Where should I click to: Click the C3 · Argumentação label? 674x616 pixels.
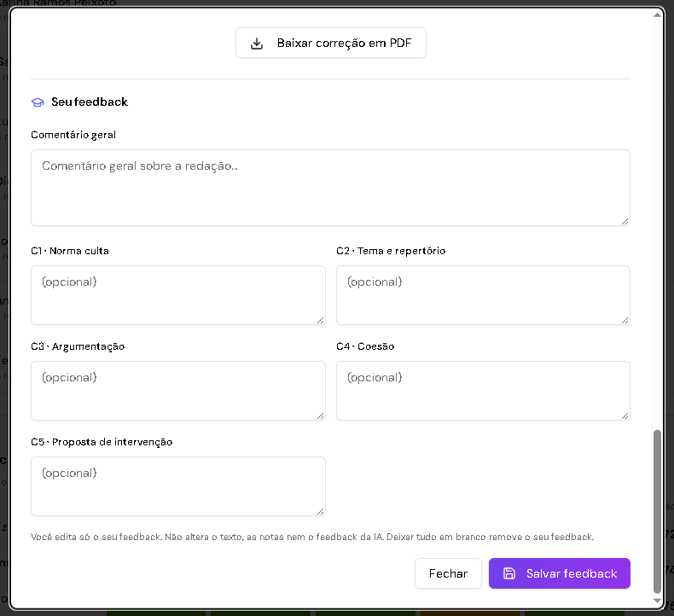pyautogui.click(x=78, y=346)
